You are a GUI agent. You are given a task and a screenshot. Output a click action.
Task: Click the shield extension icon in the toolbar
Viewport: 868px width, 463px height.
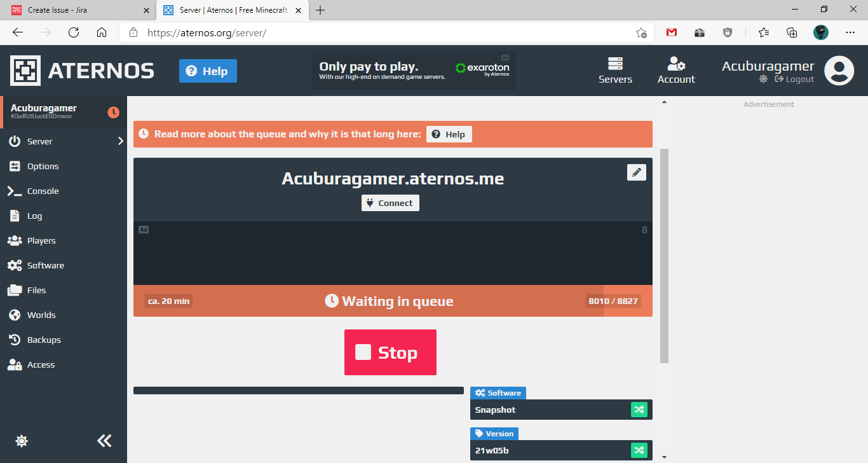point(728,32)
